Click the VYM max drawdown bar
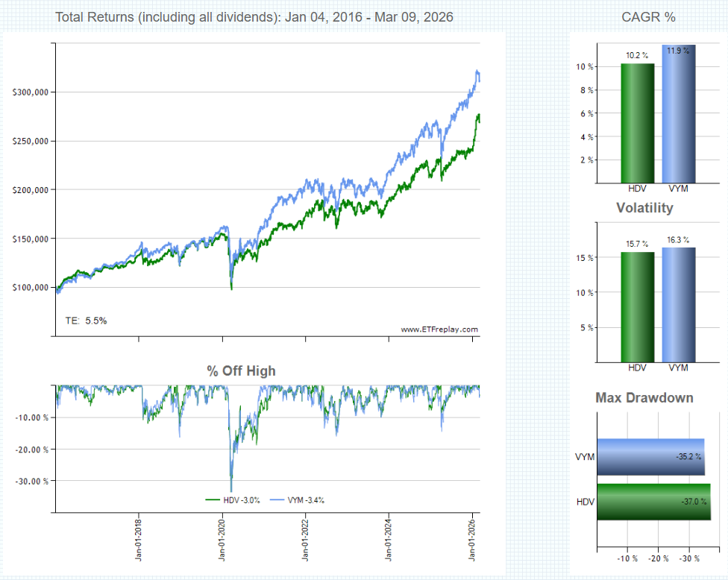Viewport: 728px width, 580px height. click(650, 457)
